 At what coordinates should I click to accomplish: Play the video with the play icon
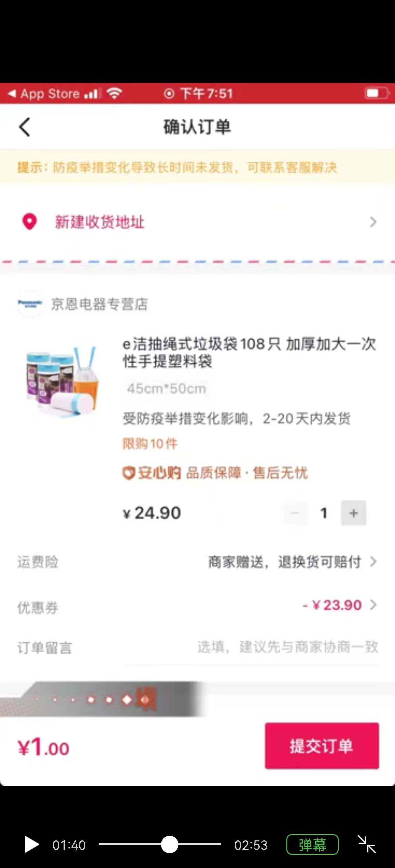[x=31, y=845]
